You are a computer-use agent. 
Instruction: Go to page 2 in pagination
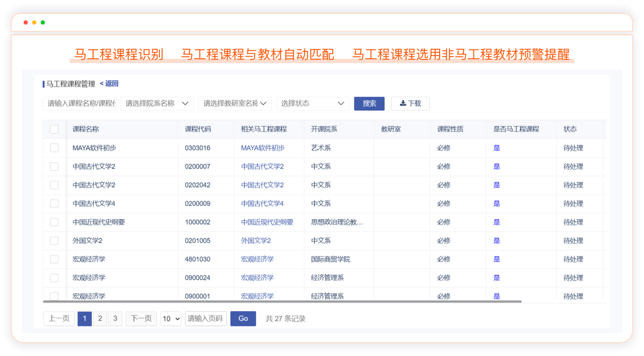[99, 319]
